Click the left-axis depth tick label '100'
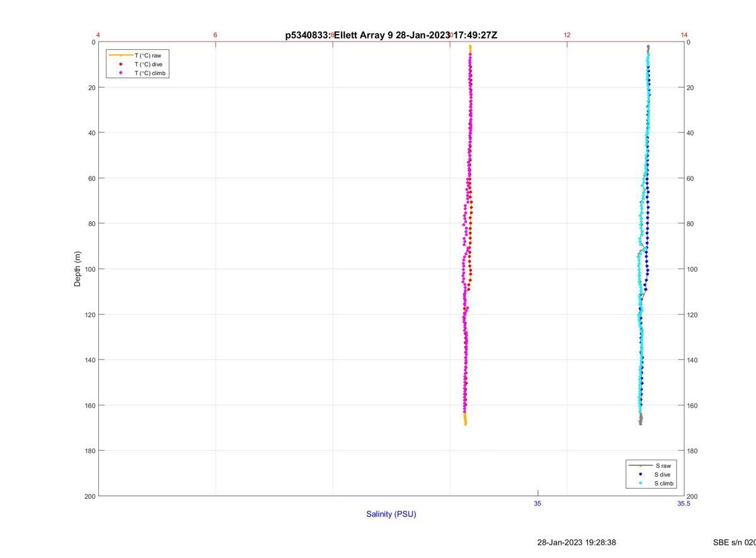The height and width of the screenshot is (558, 756). (90, 269)
